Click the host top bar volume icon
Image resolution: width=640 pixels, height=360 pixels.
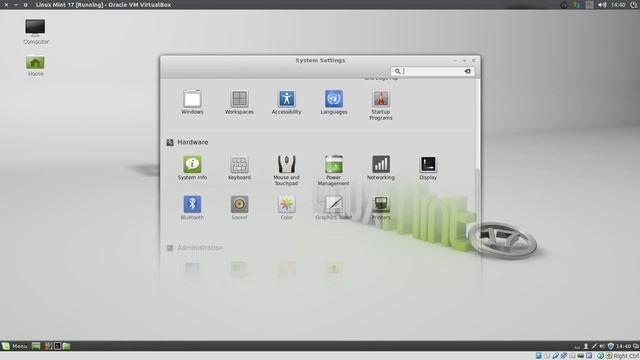click(x=602, y=5)
